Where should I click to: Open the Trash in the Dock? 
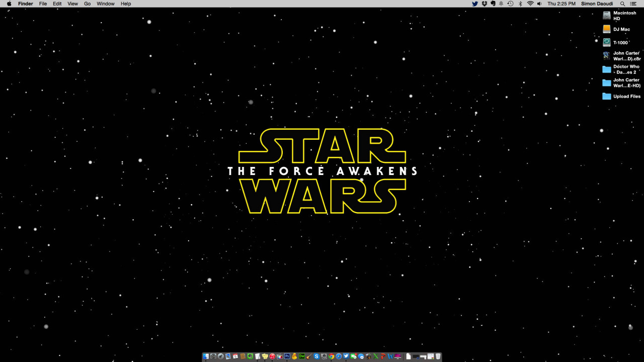[x=438, y=356]
